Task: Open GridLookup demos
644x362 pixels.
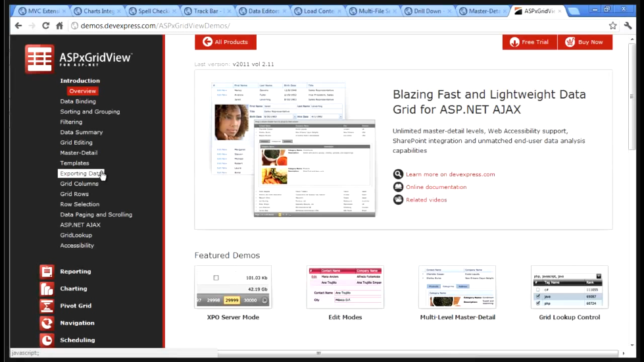Action: 76,235
